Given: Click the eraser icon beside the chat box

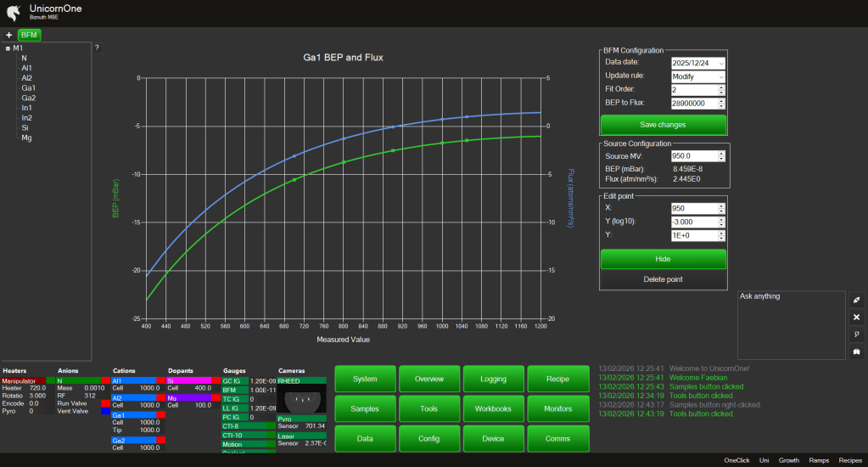Looking at the screenshot, I should (856, 301).
